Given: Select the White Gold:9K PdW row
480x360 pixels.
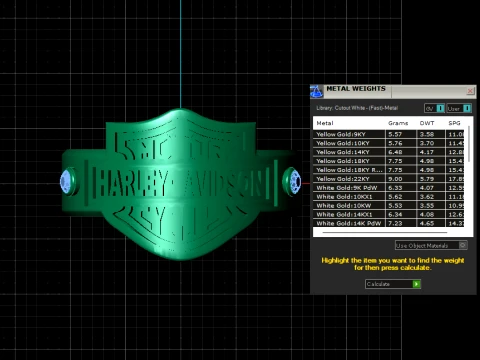Looking at the screenshot, I should point(388,188).
